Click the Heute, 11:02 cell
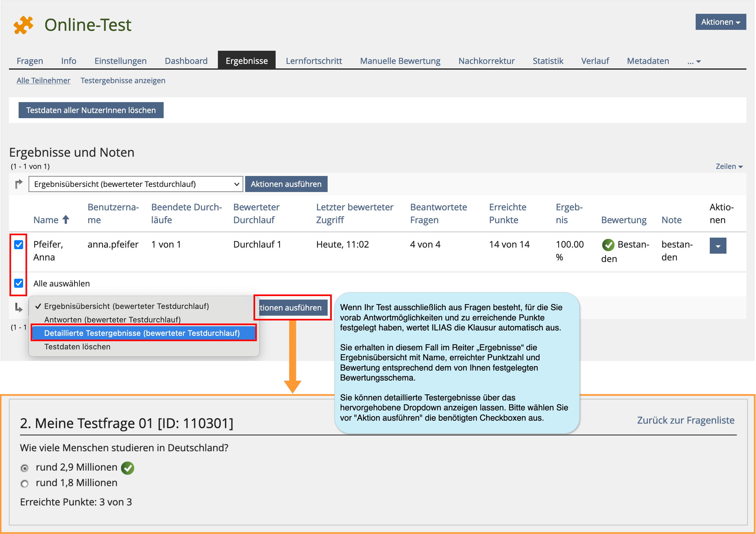 point(342,244)
